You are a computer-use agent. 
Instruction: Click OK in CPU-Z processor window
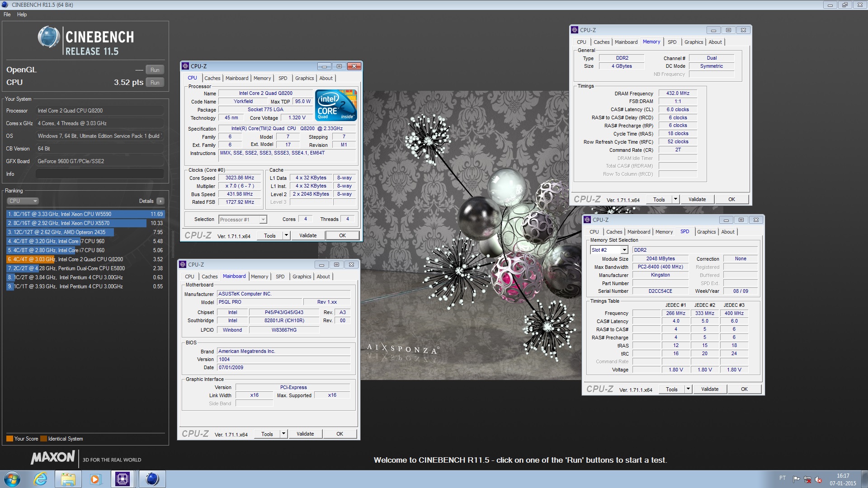tap(342, 235)
